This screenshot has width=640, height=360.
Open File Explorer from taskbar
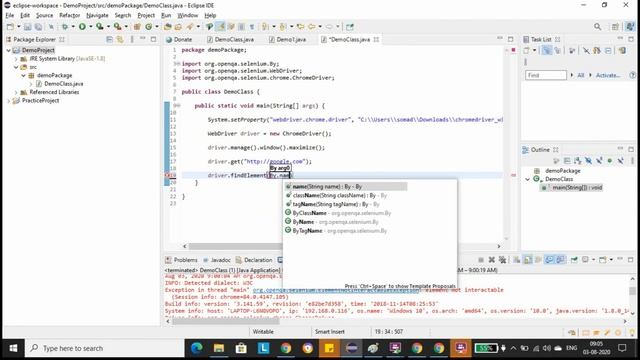point(219,348)
